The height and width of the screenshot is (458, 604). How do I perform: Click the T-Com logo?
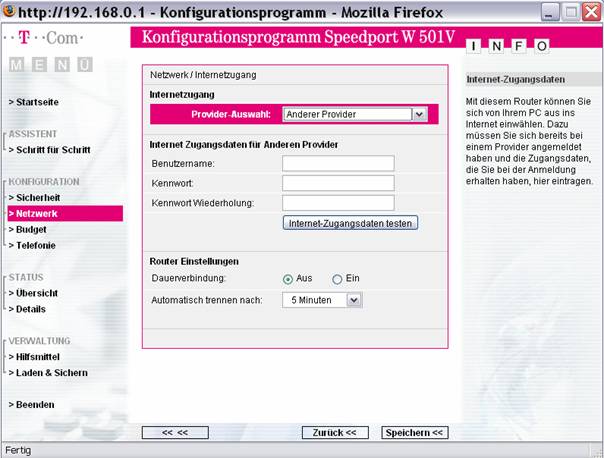43,38
